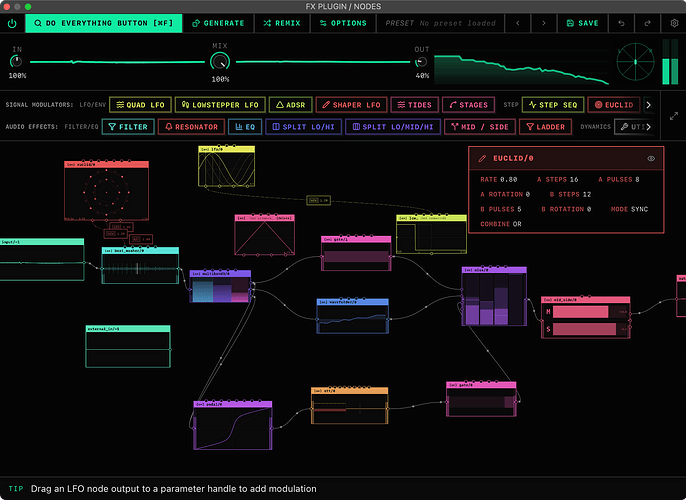Click the A STEPS 16 parameter
Image resolution: width=686 pixels, height=500 pixels.
[557, 179]
